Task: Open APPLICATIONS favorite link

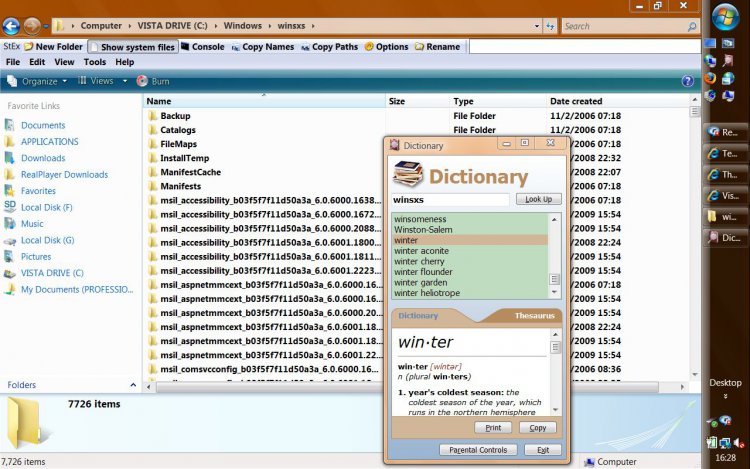Action: click(49, 142)
